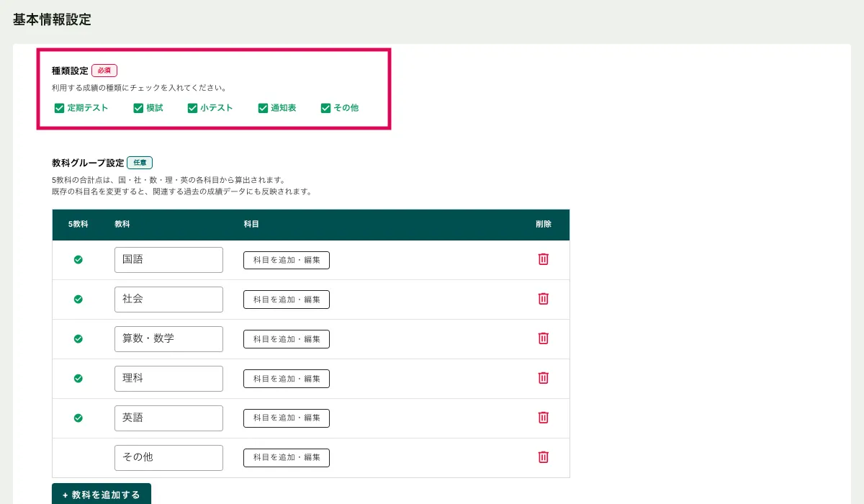Remove the 算数・数学 row via trash icon
This screenshot has height=504, width=864.
(544, 338)
